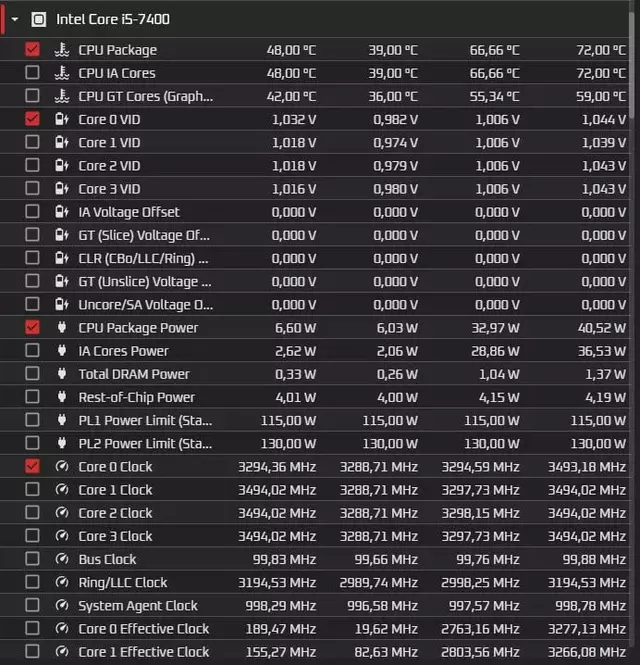Image resolution: width=640 pixels, height=665 pixels.
Task: Click the CPU chip icon in header
Action: (x=39, y=19)
